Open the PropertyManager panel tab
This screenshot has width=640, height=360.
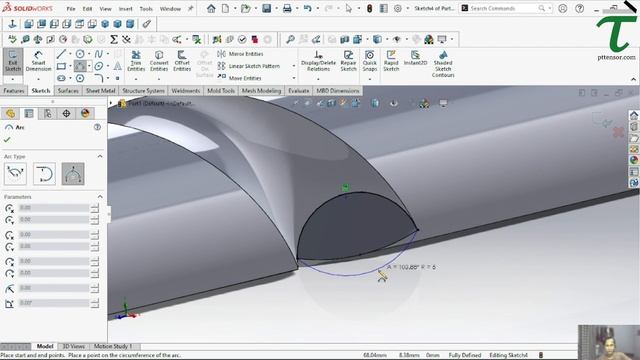29,113
